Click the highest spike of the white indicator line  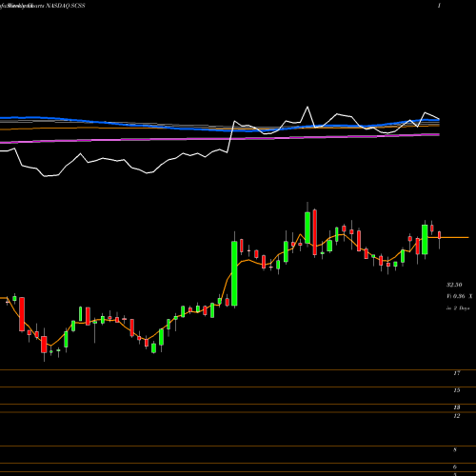click(307, 108)
